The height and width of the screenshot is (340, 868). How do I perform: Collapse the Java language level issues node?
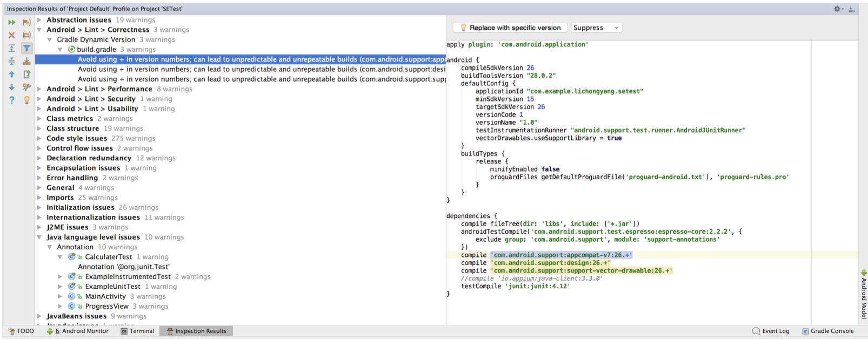[x=39, y=237]
